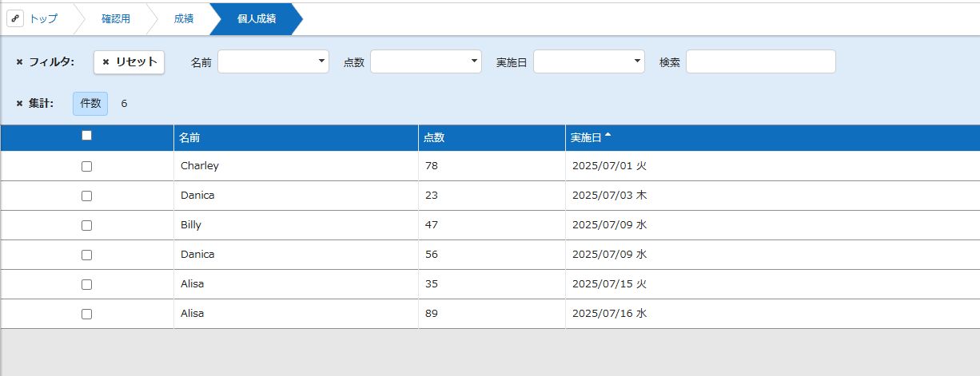Check the box for Billy's row
Image resolution: width=980 pixels, height=376 pixels.
tap(87, 225)
